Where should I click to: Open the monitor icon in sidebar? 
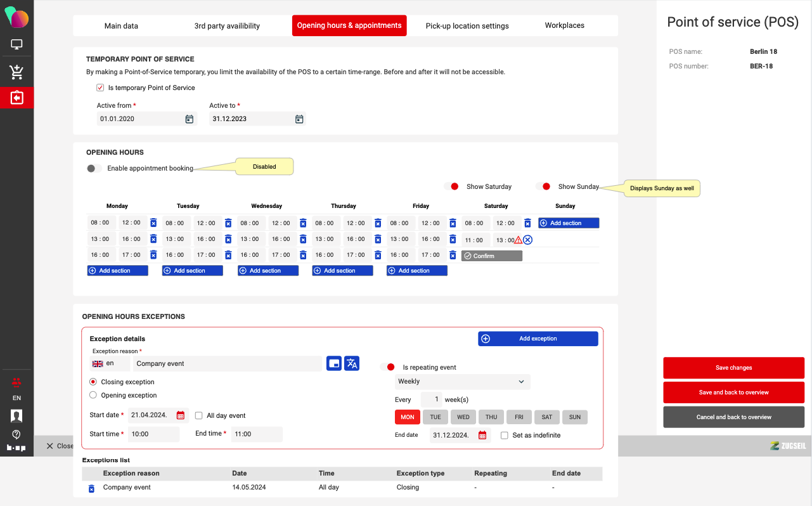point(16,45)
